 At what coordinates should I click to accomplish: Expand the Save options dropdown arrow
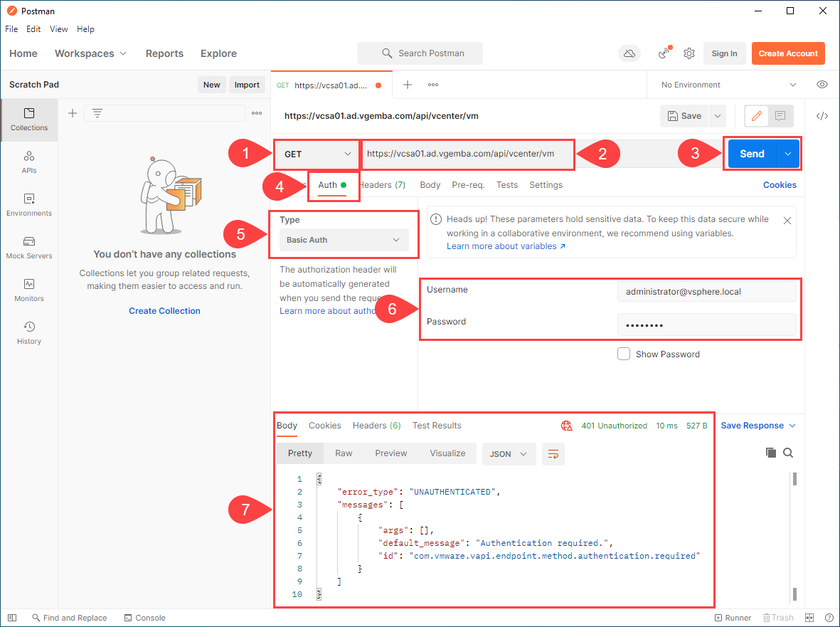[718, 116]
